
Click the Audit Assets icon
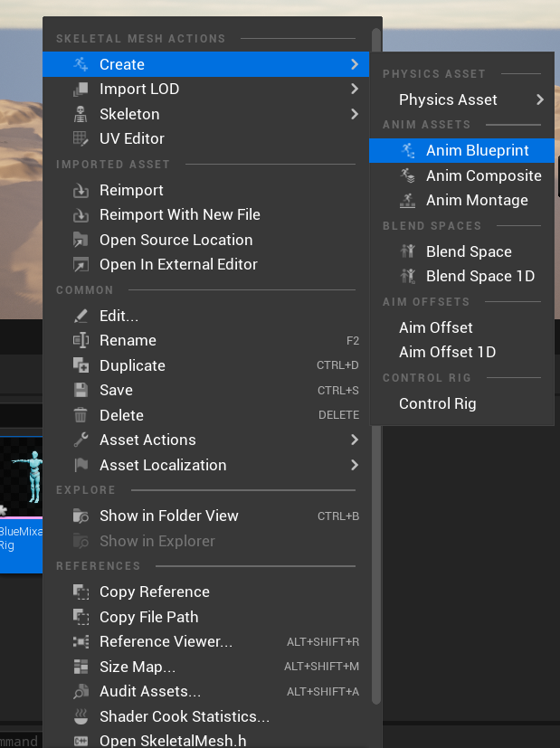pos(81,691)
